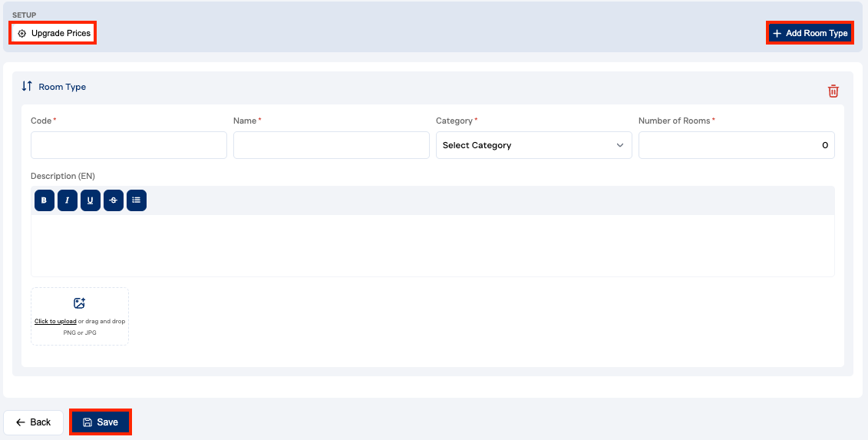Screen dimensions: 868x440
Task: Select the Number of Rooms field
Action: pos(736,145)
